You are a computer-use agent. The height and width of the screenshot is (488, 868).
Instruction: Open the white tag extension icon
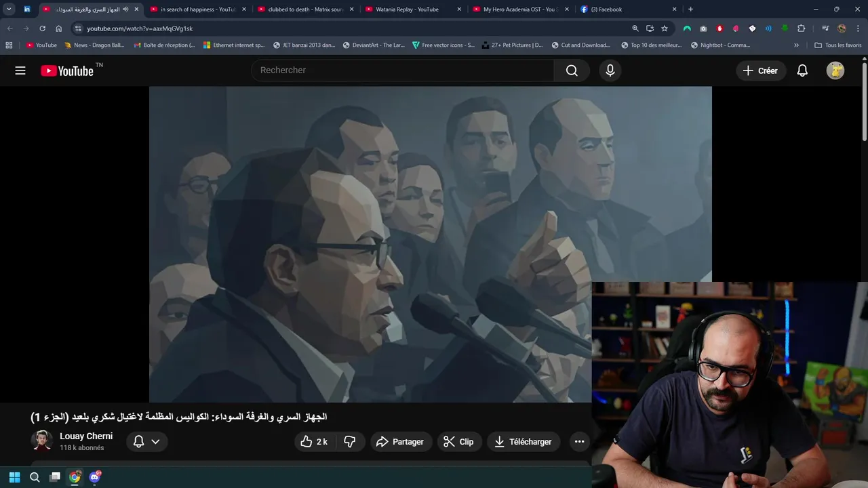(x=752, y=28)
